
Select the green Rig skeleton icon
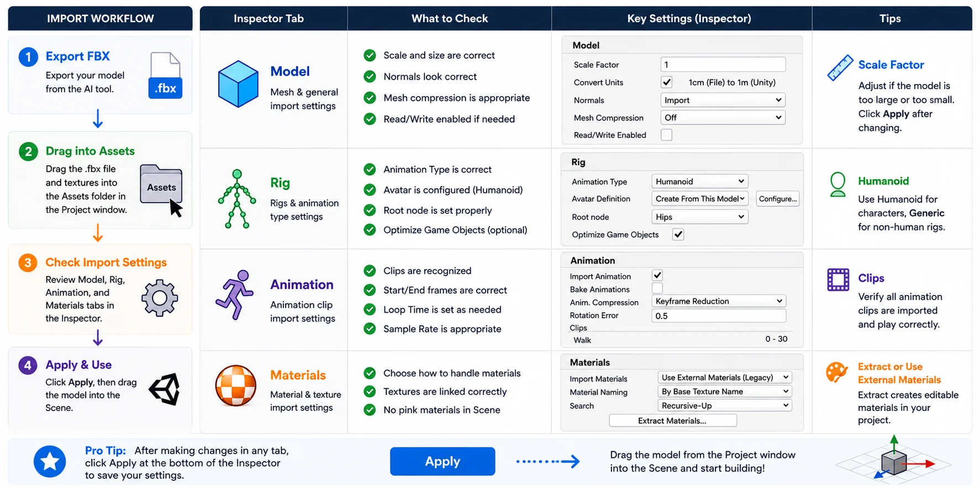point(237,199)
